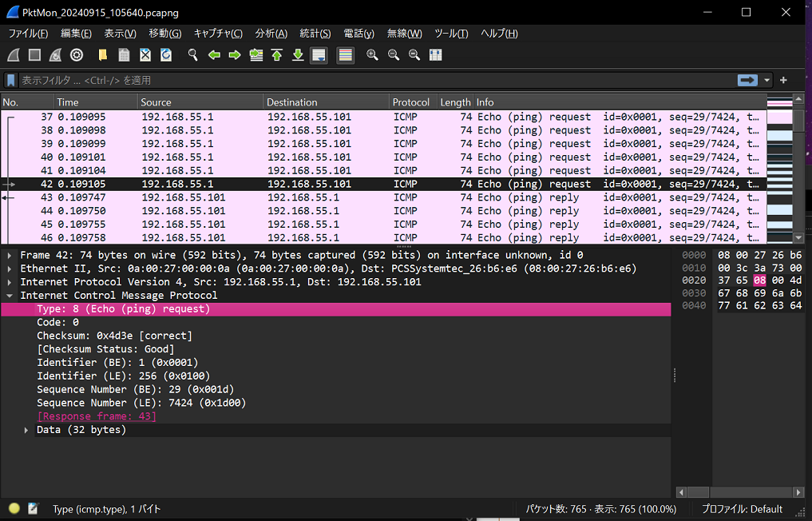
Task: Open the 表示 menu
Action: coord(120,34)
